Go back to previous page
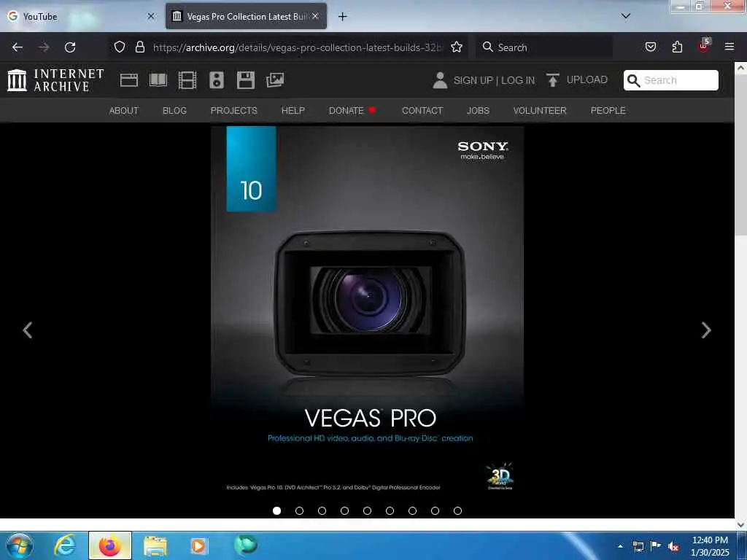This screenshot has height=560, width=747. coord(18,47)
